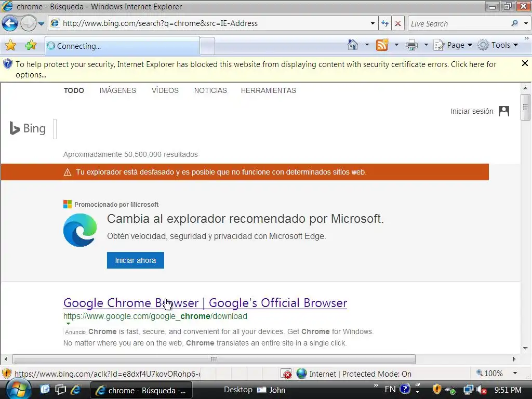Open a new blank tab
The width and height of the screenshot is (532, 399).
point(207,46)
